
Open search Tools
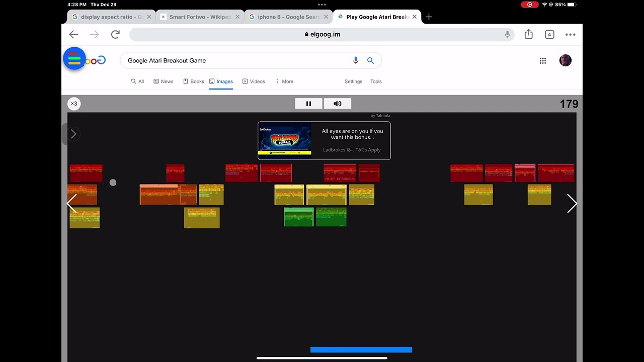(x=376, y=81)
